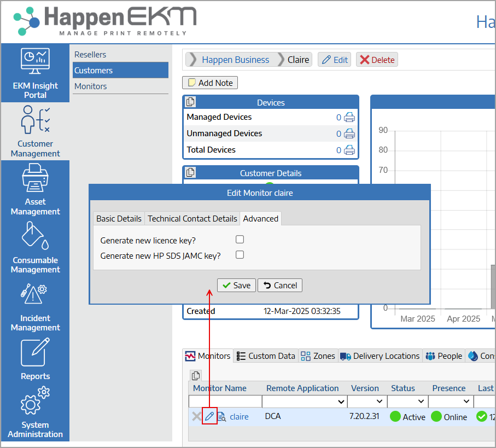Click the Managed Devices count
The width and height of the screenshot is (496, 448).
[339, 118]
